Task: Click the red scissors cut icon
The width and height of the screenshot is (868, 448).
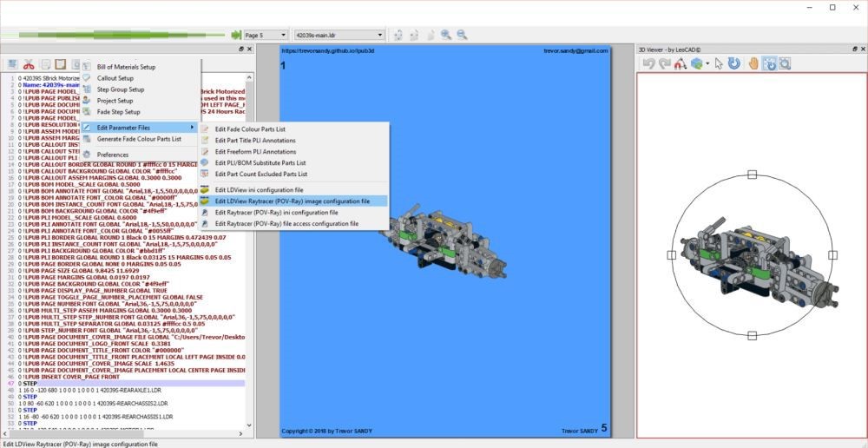Action: click(x=29, y=64)
